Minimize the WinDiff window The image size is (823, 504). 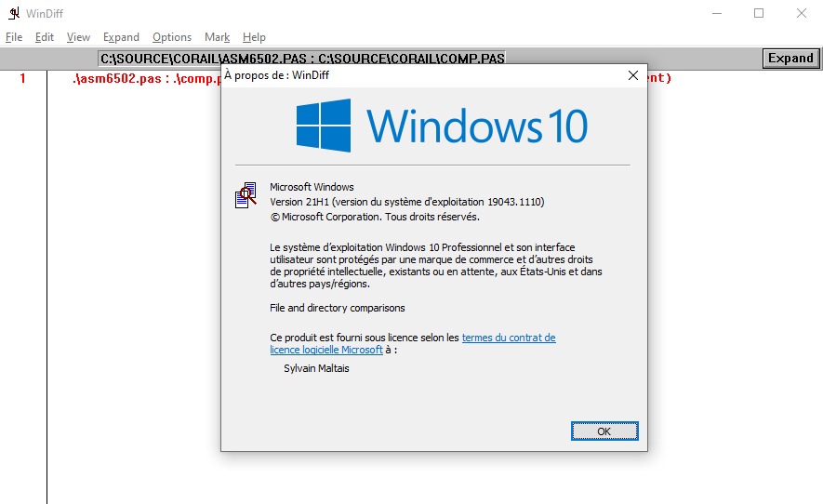click(717, 13)
